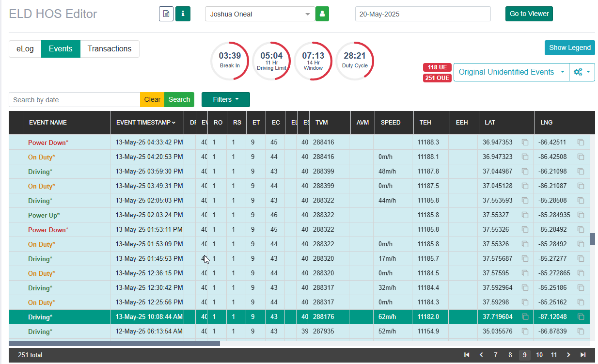Go to the next page arrow

click(x=568, y=355)
